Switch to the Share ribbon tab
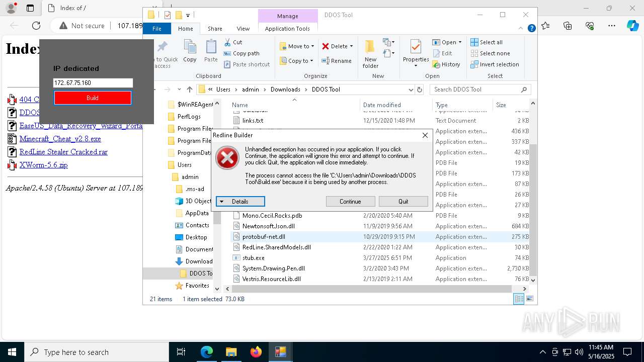 [x=215, y=29]
